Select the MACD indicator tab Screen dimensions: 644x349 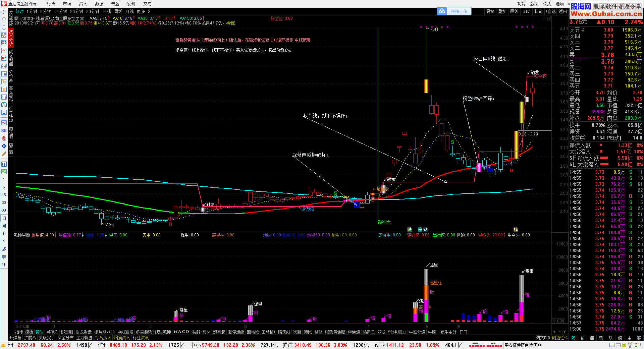coord(181,332)
